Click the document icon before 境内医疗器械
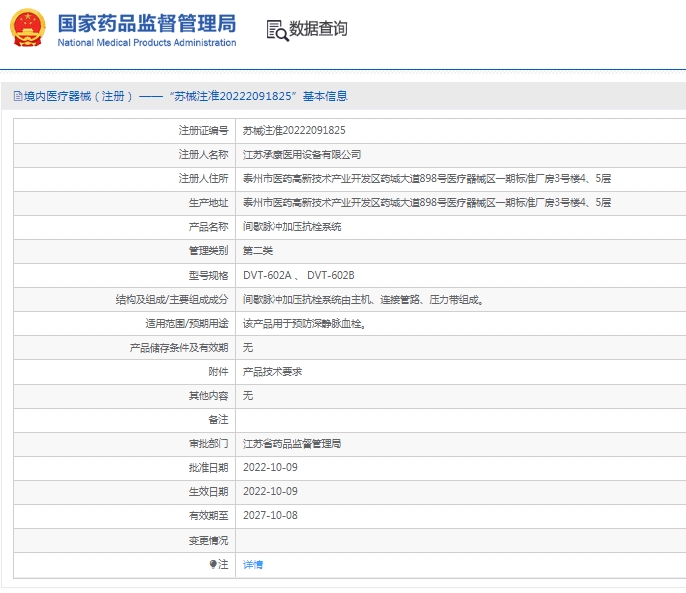 (18, 96)
